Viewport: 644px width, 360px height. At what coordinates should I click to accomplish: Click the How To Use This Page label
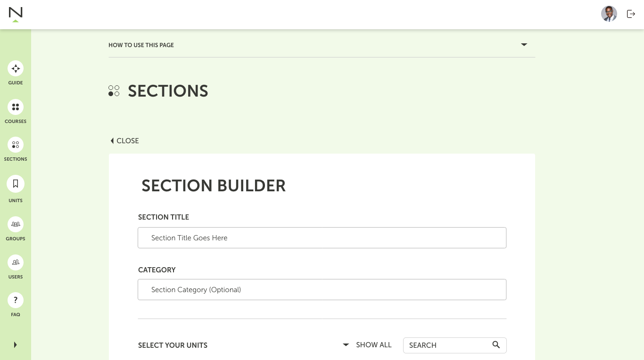pyautogui.click(x=141, y=45)
